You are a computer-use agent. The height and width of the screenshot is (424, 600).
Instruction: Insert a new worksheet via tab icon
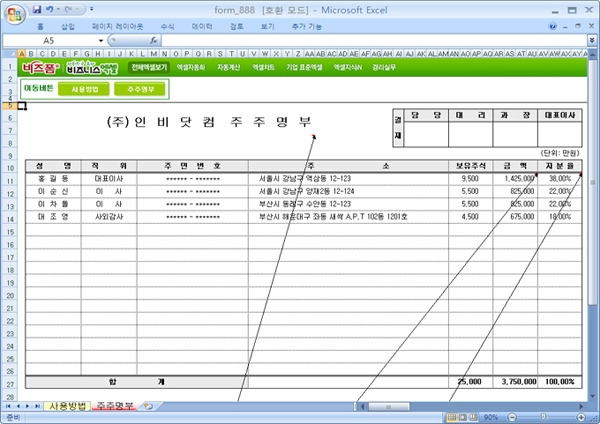(149, 406)
